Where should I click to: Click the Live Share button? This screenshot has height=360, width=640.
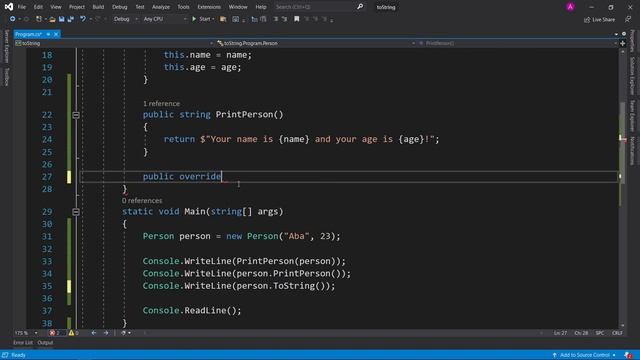tap(599, 19)
